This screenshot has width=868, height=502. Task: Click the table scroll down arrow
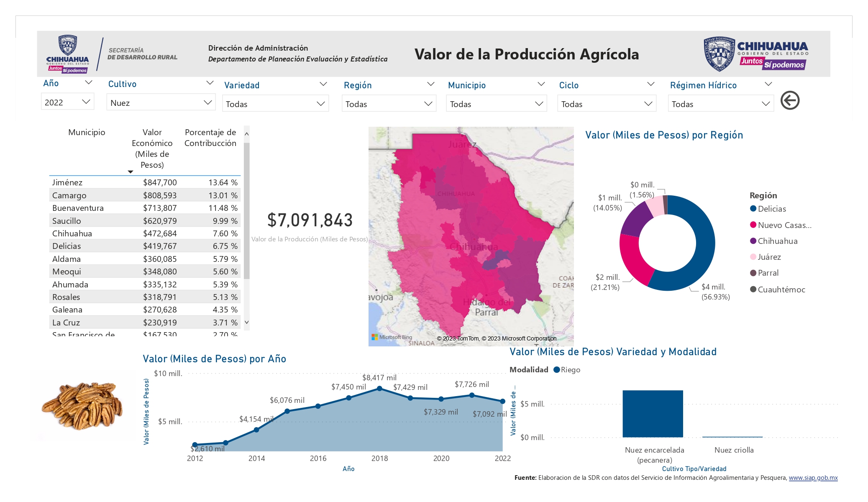tap(246, 322)
